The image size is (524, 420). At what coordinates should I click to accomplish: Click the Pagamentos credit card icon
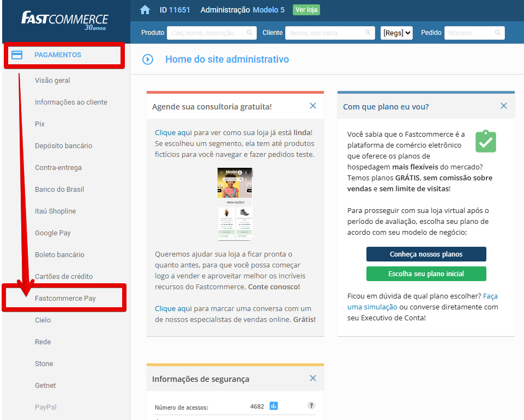(17, 55)
